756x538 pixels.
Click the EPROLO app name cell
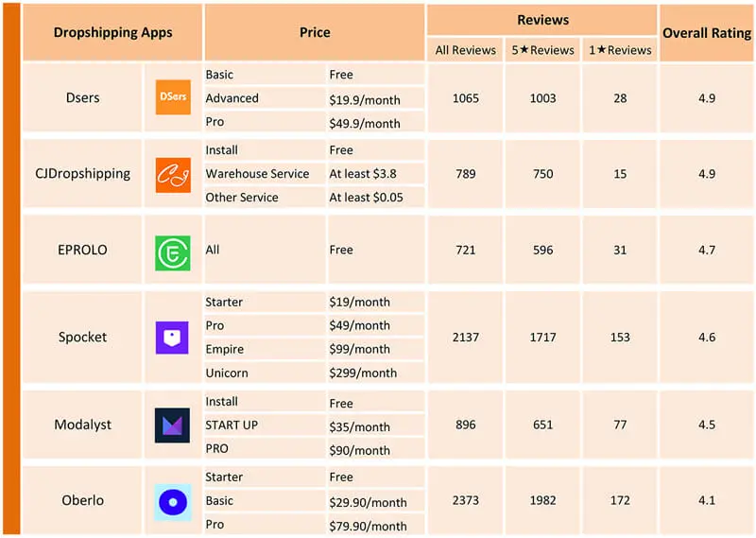tap(83, 250)
